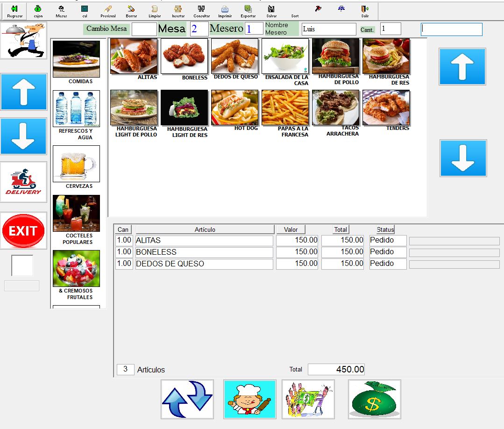Click the up arrow beside the category list

pyautogui.click(x=24, y=92)
